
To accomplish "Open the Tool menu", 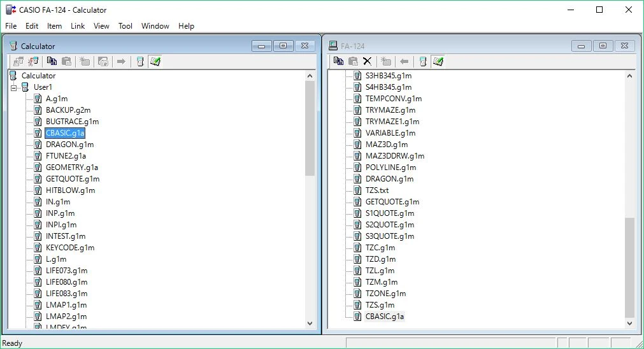I will click(125, 26).
